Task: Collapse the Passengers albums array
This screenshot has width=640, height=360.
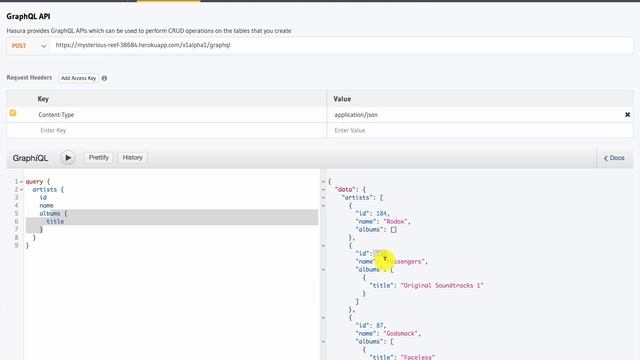Action: (324, 270)
